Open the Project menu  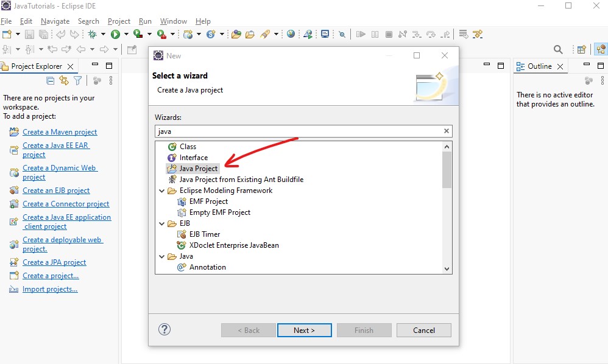pyautogui.click(x=119, y=21)
